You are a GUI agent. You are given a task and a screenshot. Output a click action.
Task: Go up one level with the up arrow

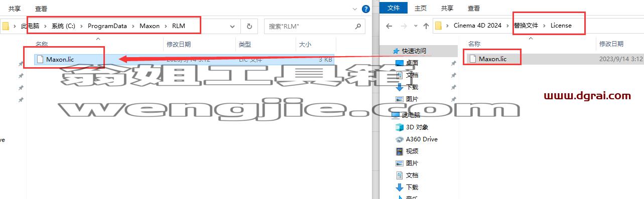[x=426, y=26]
